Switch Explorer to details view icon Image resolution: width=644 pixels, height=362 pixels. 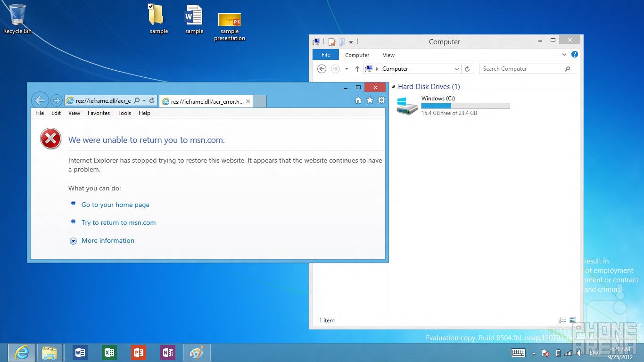click(x=562, y=320)
